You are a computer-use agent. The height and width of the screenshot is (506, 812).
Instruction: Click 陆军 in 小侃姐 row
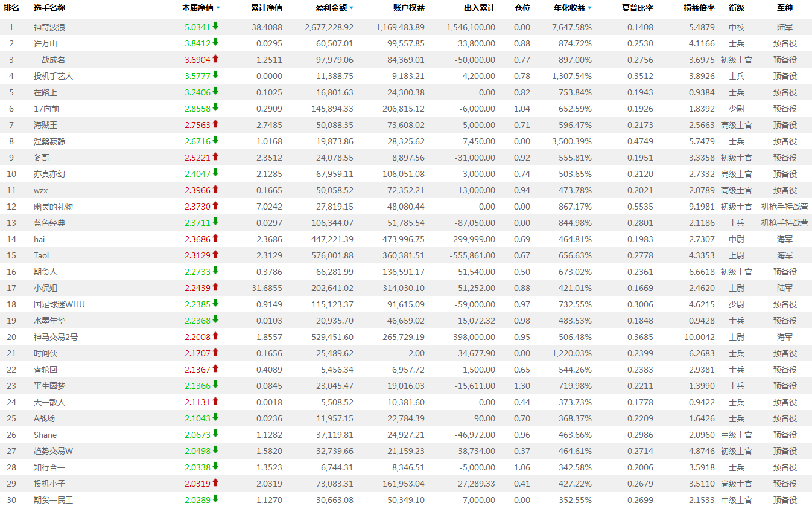click(785, 288)
